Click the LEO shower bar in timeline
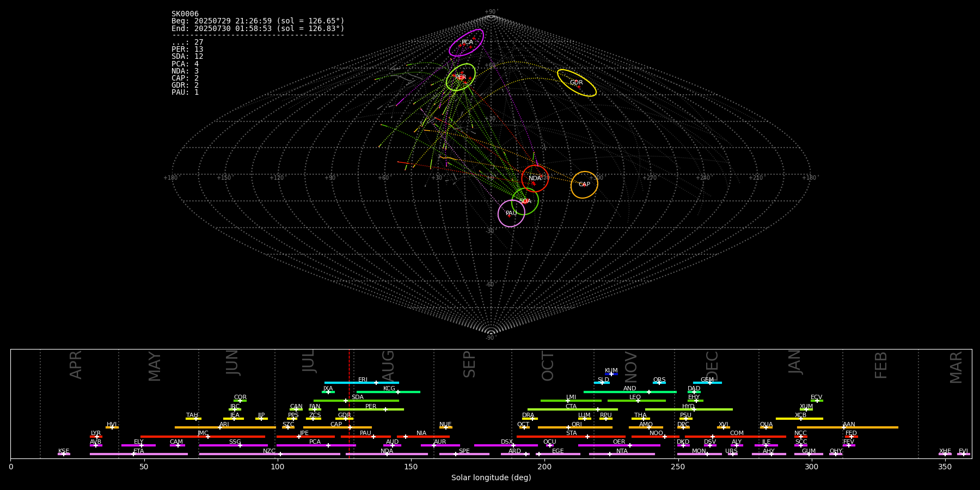Viewport: 980px width, 490px height. point(636,401)
